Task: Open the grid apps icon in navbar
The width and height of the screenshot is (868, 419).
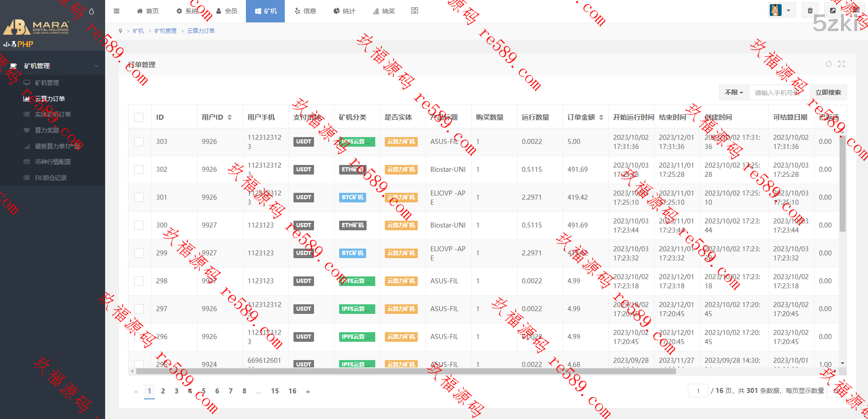Action: click(x=415, y=11)
